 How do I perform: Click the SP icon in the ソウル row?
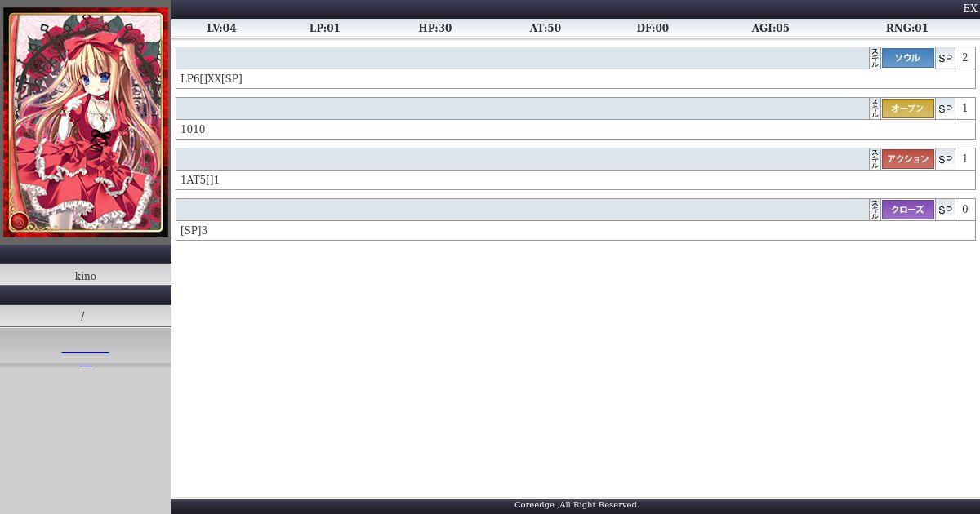945,58
